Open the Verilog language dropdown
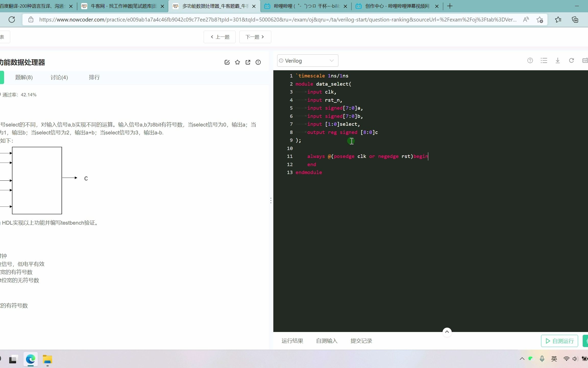This screenshot has width=588, height=368. pos(308,61)
